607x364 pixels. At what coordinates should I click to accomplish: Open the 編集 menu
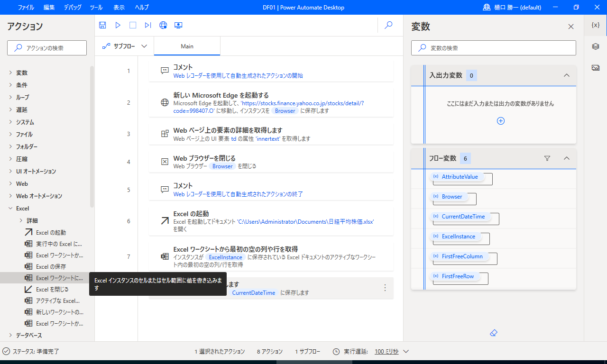click(x=49, y=8)
